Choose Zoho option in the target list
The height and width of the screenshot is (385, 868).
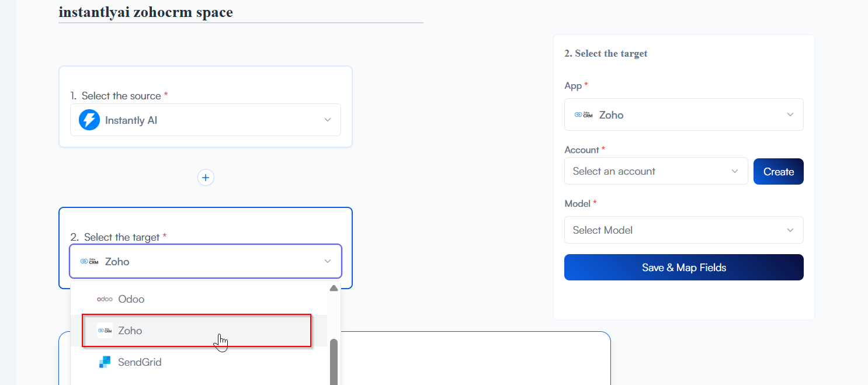[130, 331]
